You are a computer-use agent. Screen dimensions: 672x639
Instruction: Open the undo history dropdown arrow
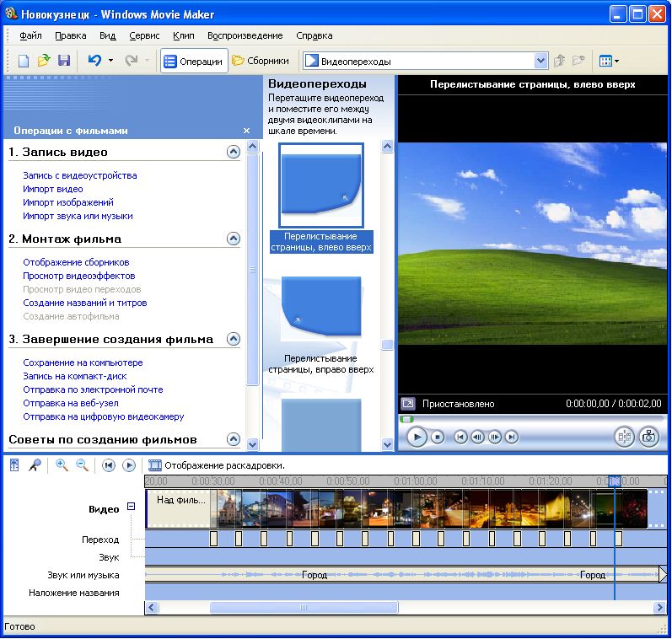pos(110,61)
